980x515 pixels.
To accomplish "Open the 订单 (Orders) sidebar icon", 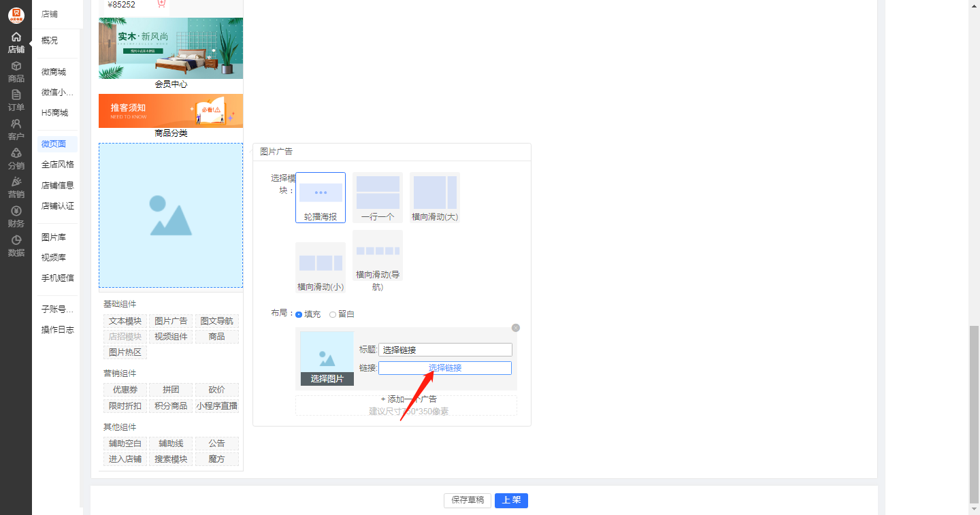I will point(16,100).
